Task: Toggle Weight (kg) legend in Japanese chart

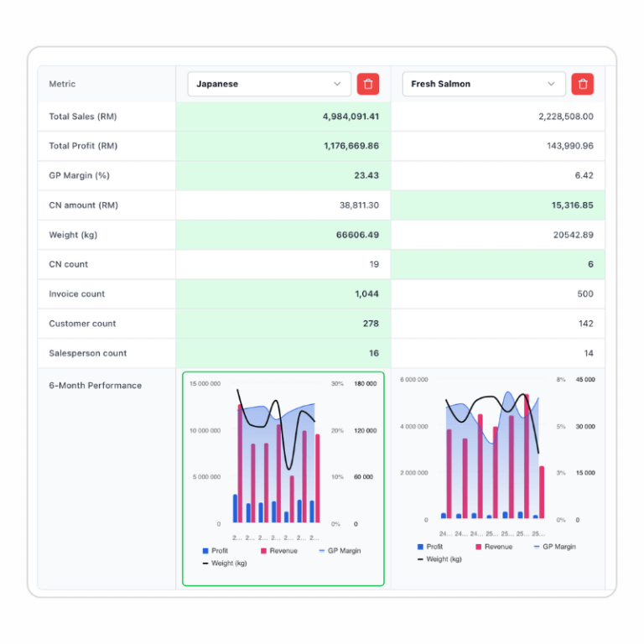Action: coord(223,563)
